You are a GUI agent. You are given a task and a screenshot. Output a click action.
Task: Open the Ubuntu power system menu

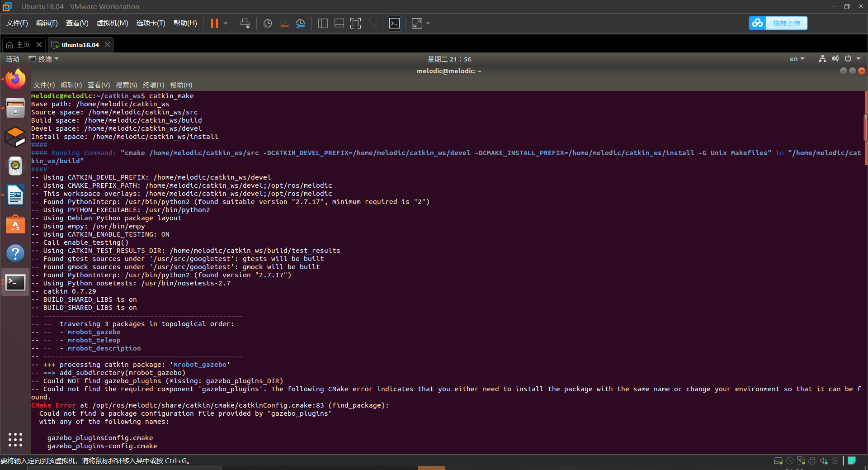pos(848,59)
